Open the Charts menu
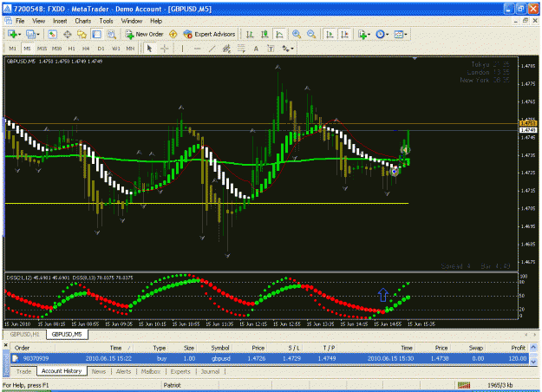542x392 pixels. tap(83, 21)
